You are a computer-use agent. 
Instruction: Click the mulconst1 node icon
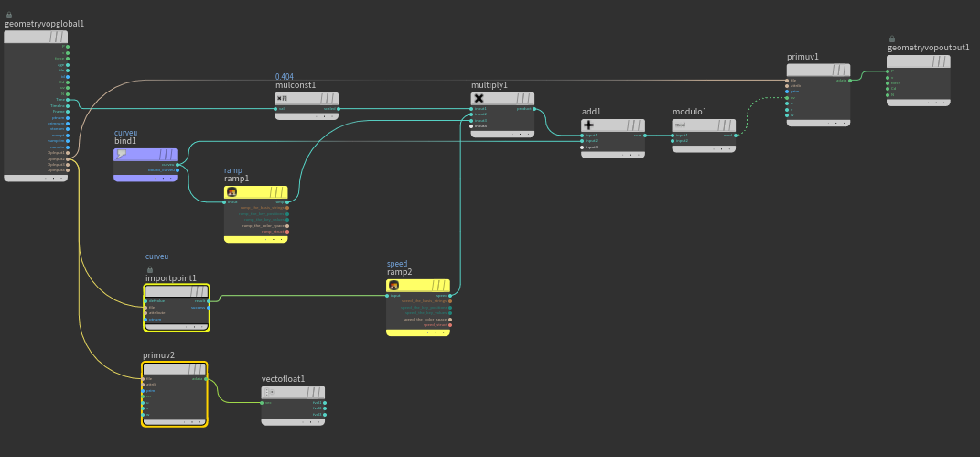point(283,99)
